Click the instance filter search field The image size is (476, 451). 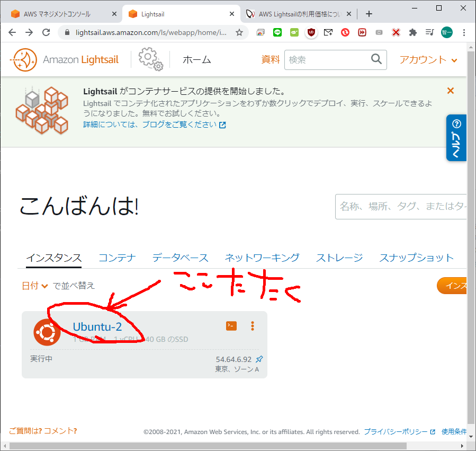coord(402,207)
